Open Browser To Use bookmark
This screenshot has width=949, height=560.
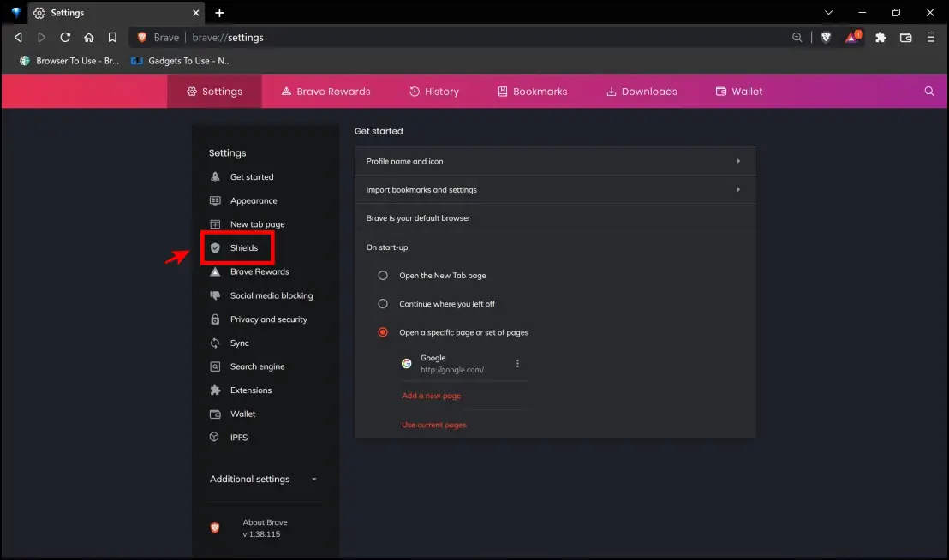pyautogui.click(x=69, y=61)
